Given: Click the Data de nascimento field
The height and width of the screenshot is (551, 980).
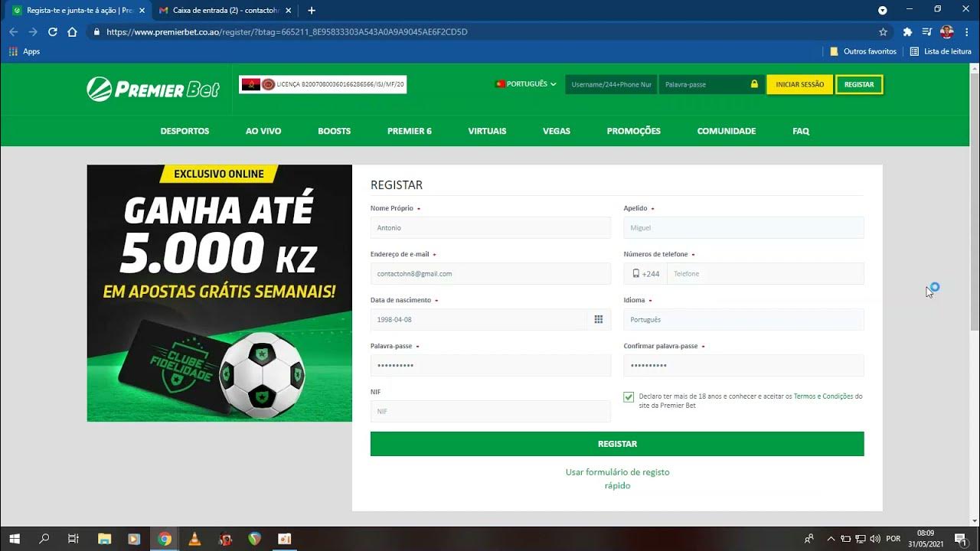Looking at the screenshot, I should pyautogui.click(x=479, y=319).
